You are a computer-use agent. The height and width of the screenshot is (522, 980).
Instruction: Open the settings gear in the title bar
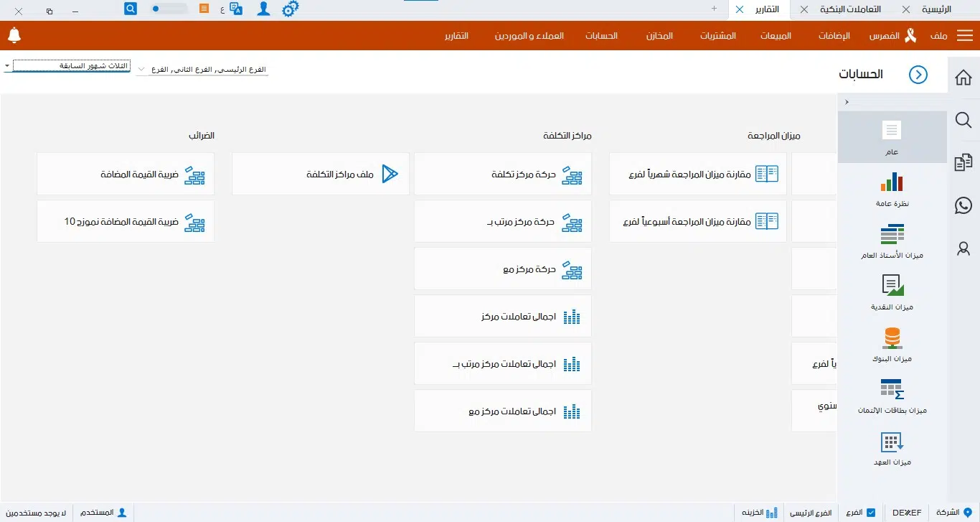coord(290,9)
